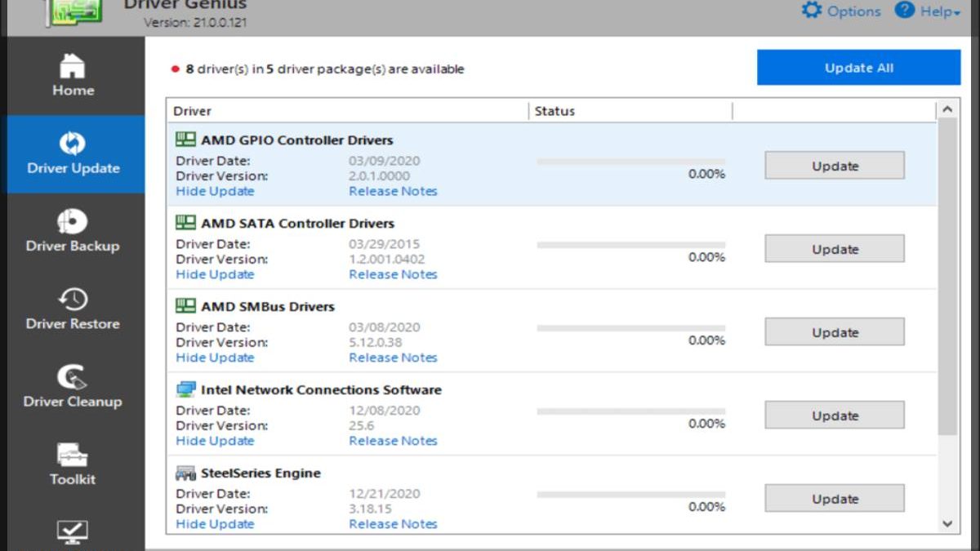
Task: Open the Help menu label
Action: (x=935, y=11)
